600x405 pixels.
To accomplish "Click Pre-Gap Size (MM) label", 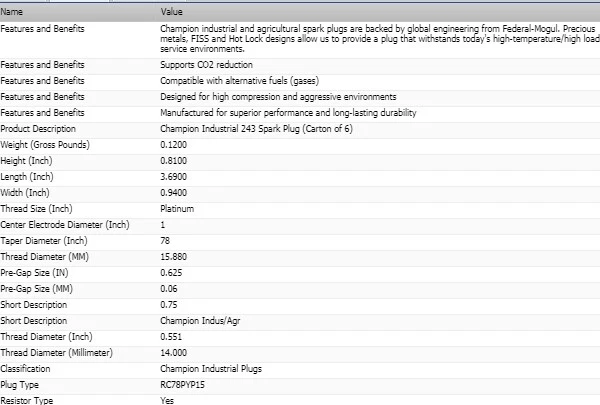I will tap(36, 289).
